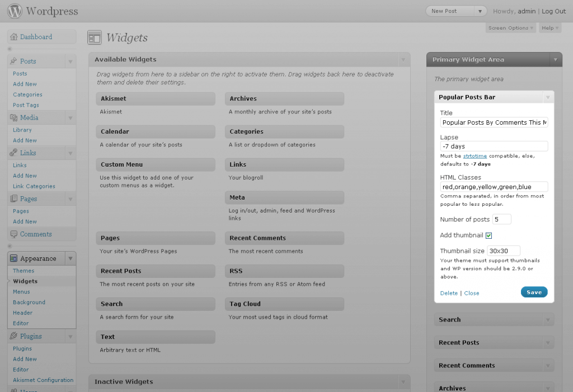
Task: Click the Pages icon in sidebar
Action: pos(14,199)
